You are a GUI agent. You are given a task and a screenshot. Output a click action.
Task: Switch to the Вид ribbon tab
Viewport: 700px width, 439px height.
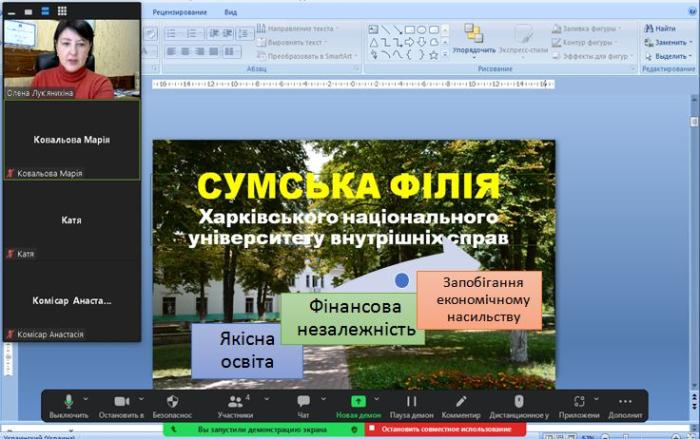(x=231, y=12)
